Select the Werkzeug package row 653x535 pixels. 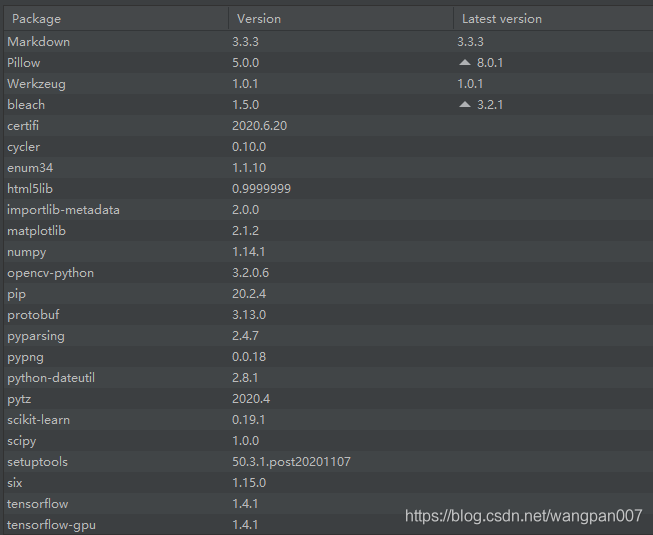(36, 84)
